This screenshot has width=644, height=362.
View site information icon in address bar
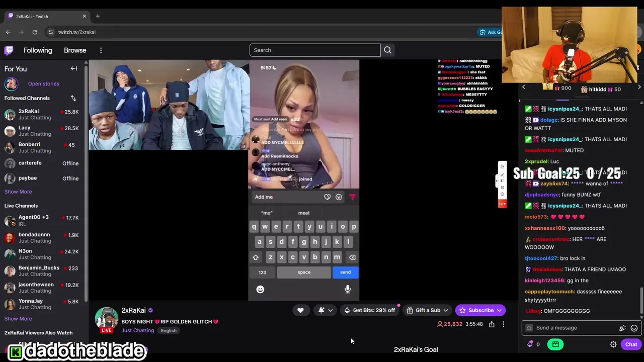[x=50, y=32]
